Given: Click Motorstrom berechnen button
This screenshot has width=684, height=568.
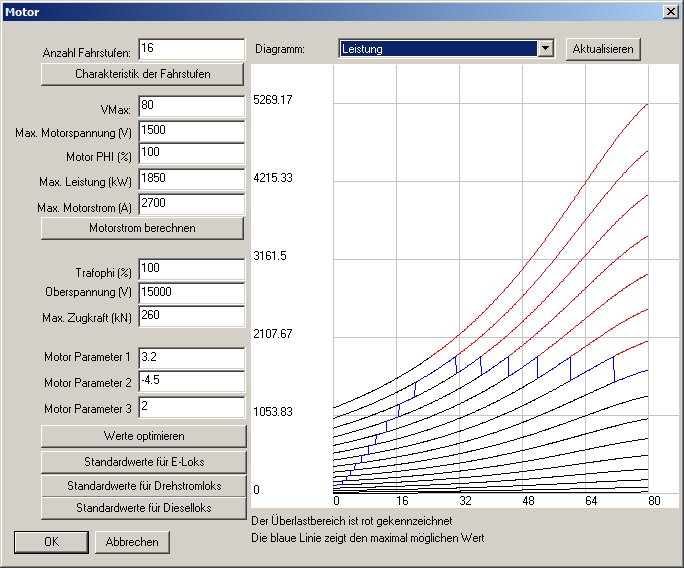Looking at the screenshot, I should [142, 228].
